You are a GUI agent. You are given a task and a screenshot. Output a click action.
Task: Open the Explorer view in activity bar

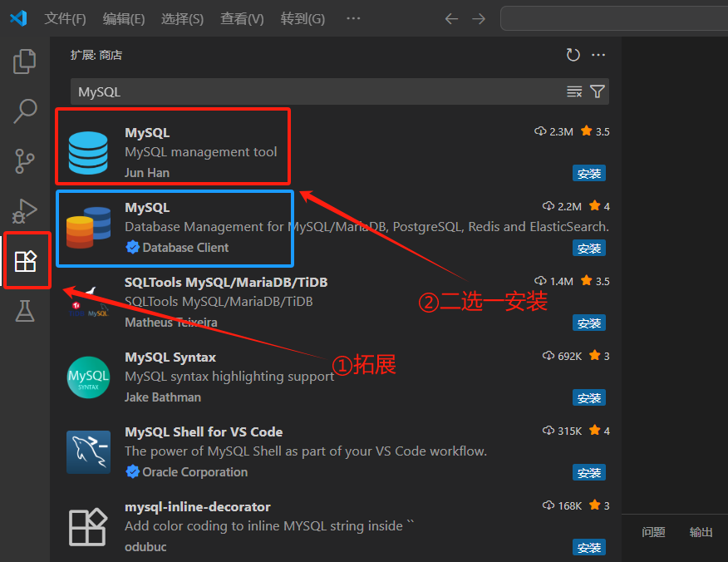coord(25,62)
